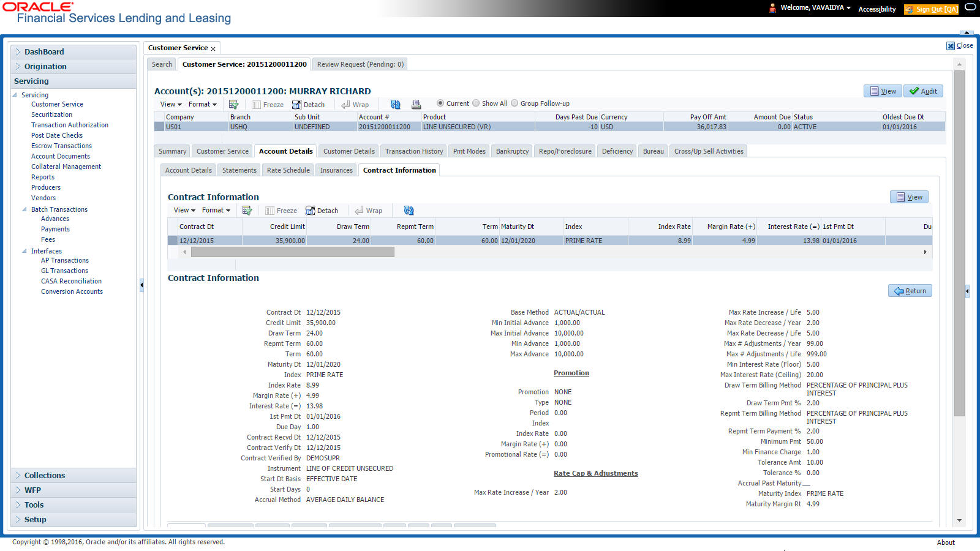Select the Current radio button
This screenshot has height=551, width=980.
440,103
